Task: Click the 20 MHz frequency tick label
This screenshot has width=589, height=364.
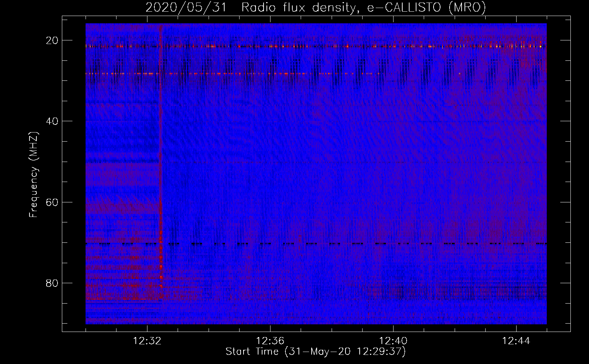Action: (52, 40)
